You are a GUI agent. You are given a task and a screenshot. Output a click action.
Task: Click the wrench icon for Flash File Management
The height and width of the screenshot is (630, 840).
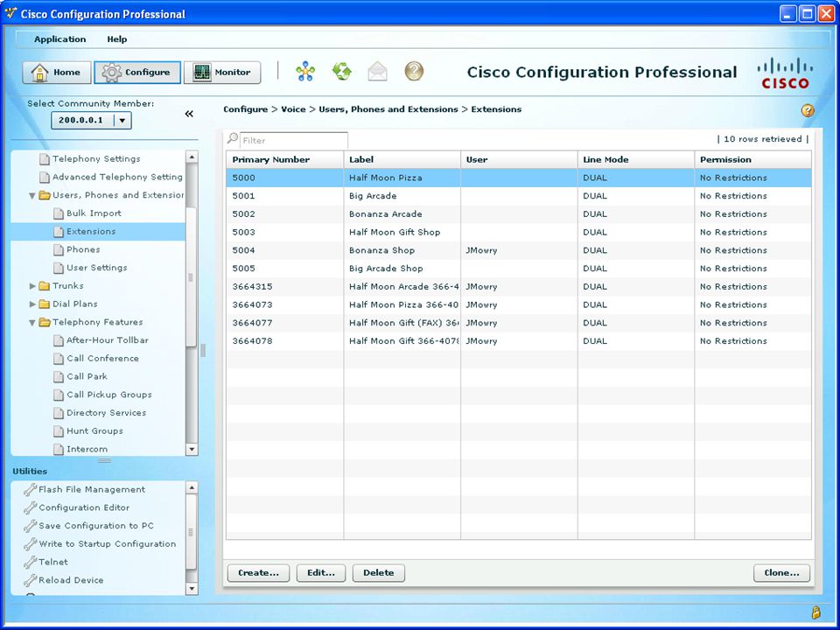[30, 489]
